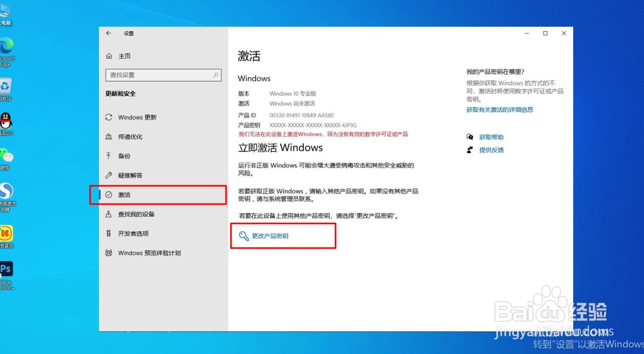Click the Windows 尚未激活 status text
The width and height of the screenshot is (644, 354).
tap(292, 104)
